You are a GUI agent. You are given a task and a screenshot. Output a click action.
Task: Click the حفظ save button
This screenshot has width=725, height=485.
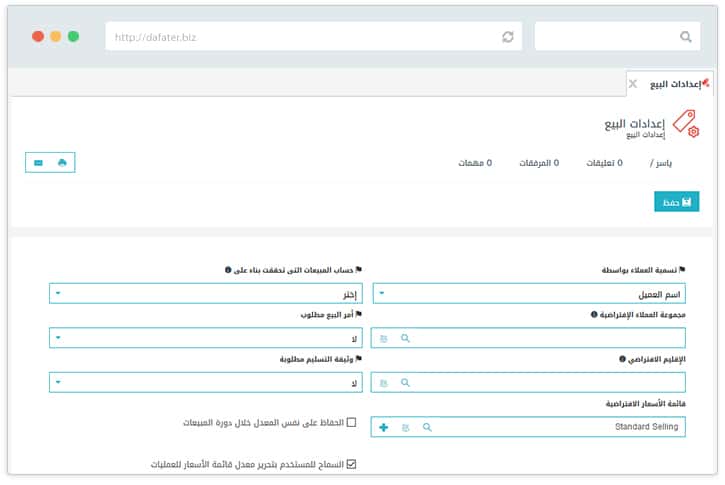click(676, 202)
